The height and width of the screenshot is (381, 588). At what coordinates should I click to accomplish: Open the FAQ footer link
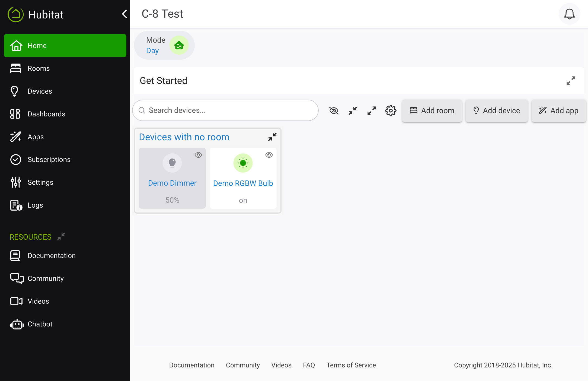(x=309, y=365)
